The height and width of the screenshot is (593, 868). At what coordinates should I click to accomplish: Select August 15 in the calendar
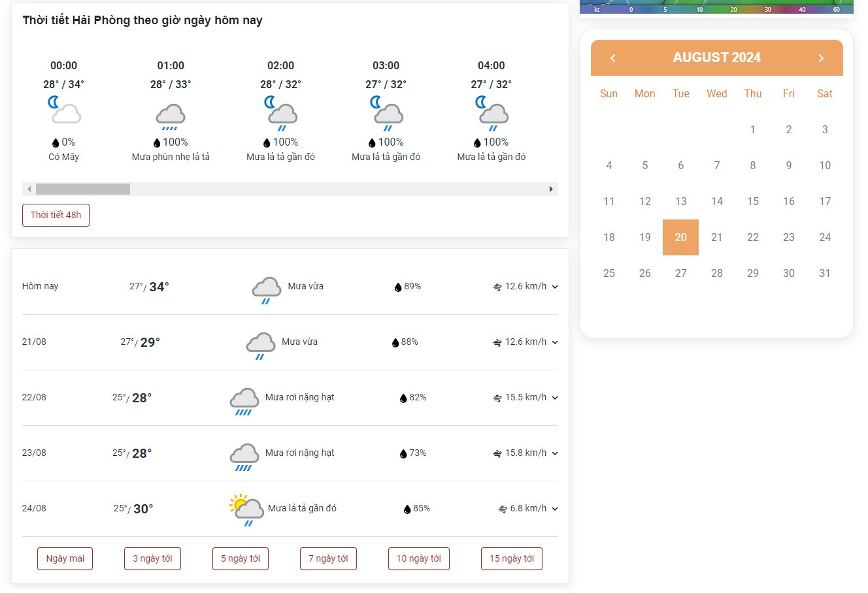tap(752, 201)
